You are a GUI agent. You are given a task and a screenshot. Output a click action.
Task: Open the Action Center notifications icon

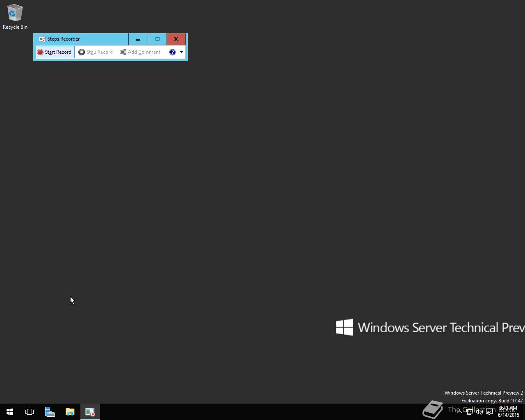(x=489, y=411)
